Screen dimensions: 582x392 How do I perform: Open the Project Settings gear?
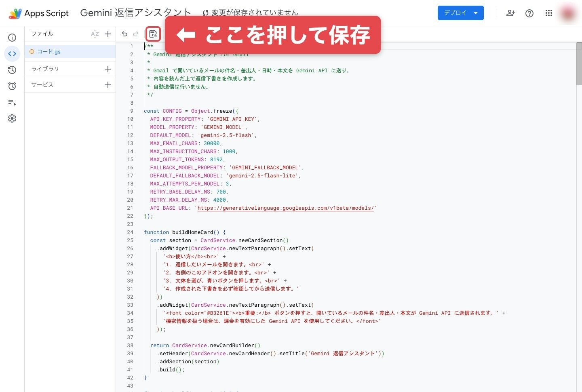pos(12,118)
